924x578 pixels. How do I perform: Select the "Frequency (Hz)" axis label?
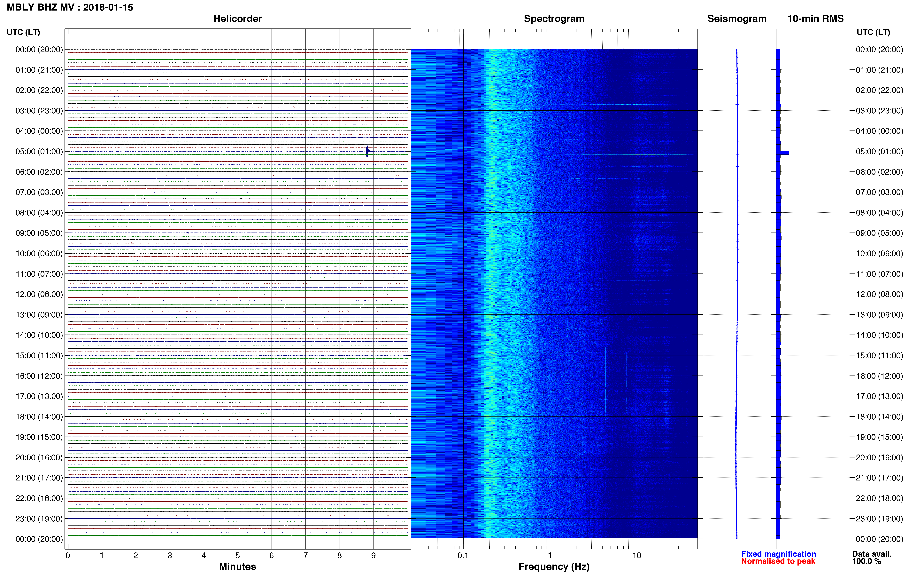point(554,566)
